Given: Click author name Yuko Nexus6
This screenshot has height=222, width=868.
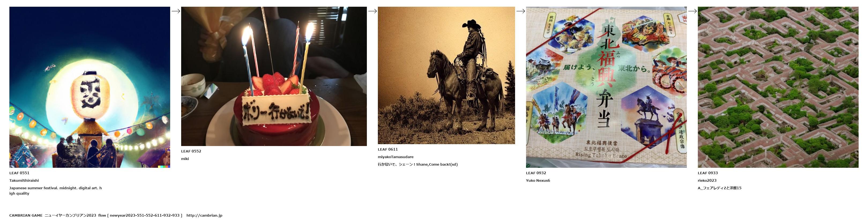Looking at the screenshot, I should click(x=538, y=180).
